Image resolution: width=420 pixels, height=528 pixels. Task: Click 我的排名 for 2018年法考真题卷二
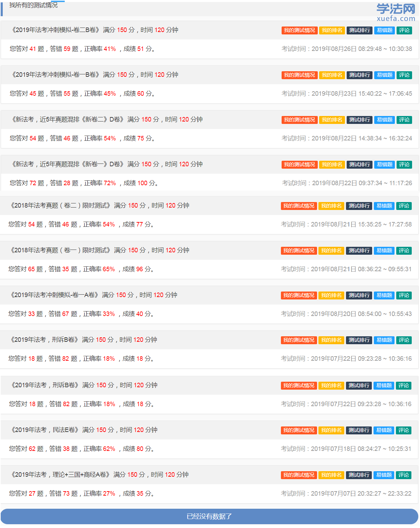coord(332,206)
